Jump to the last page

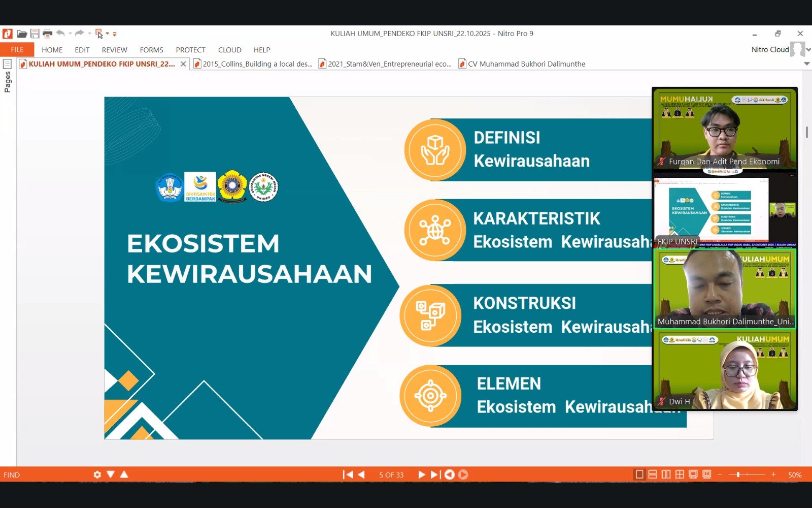[x=435, y=474]
